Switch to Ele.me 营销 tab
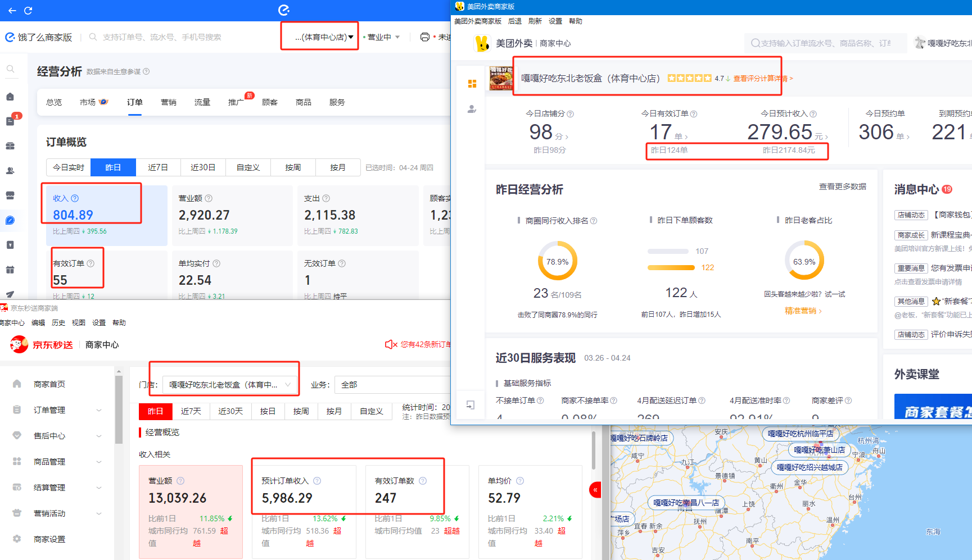 [169, 102]
